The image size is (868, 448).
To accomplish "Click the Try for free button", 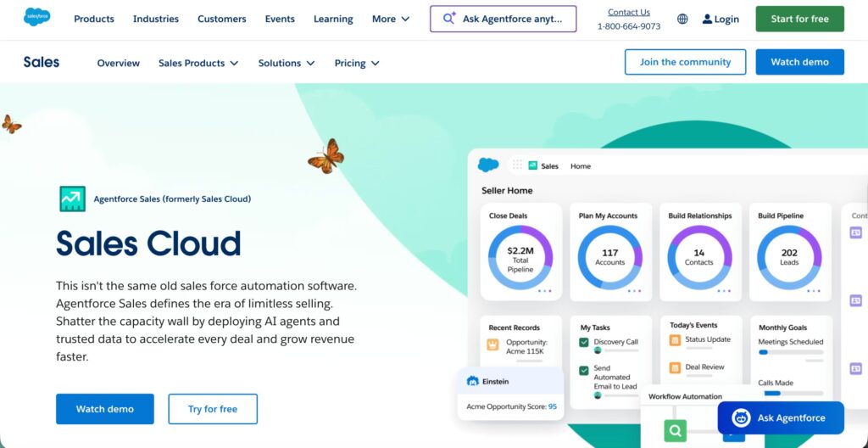I will click(x=213, y=409).
